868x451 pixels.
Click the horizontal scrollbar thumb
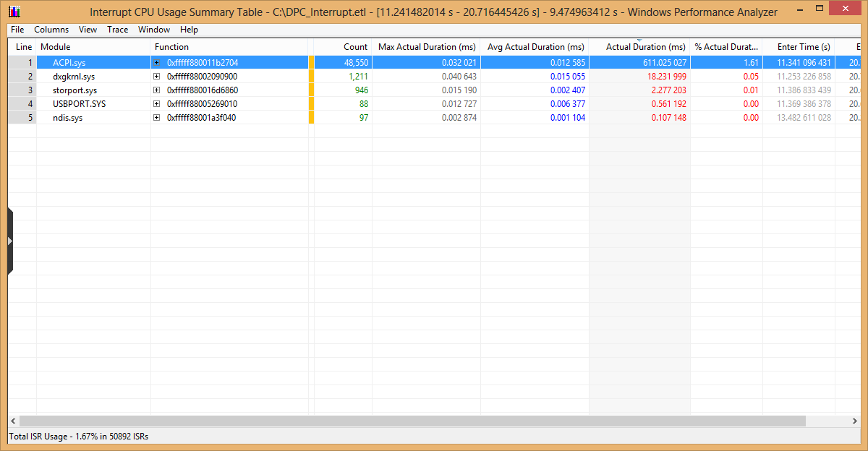(x=412, y=421)
